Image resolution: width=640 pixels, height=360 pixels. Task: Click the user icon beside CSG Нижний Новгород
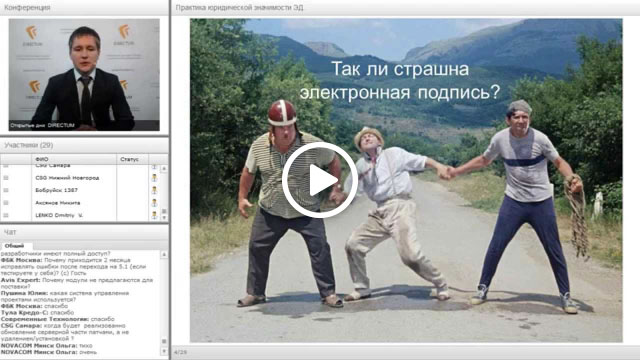154,178
